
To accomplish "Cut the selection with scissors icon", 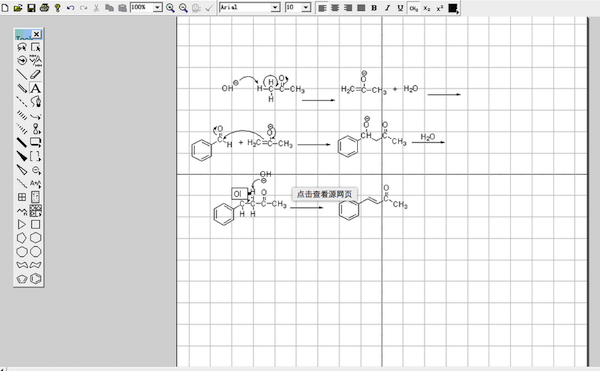I will pyautogui.click(x=96, y=8).
